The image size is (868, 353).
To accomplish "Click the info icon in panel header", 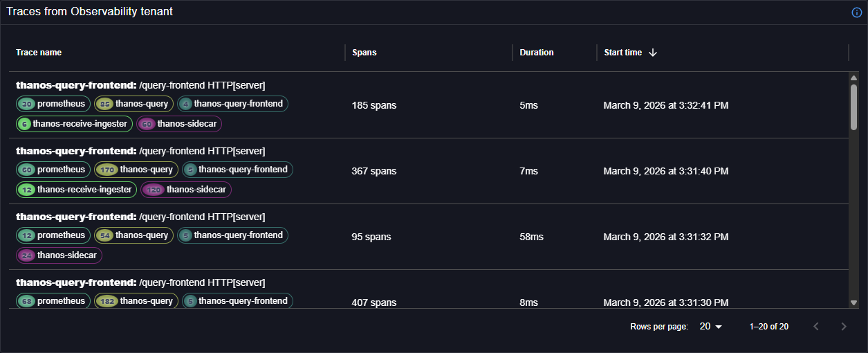I will [x=856, y=12].
